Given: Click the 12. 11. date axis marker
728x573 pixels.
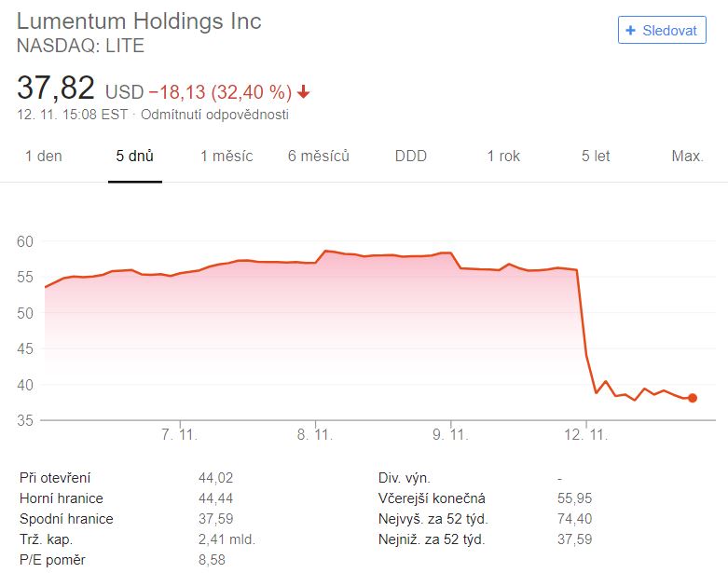Looking at the screenshot, I should (586, 435).
